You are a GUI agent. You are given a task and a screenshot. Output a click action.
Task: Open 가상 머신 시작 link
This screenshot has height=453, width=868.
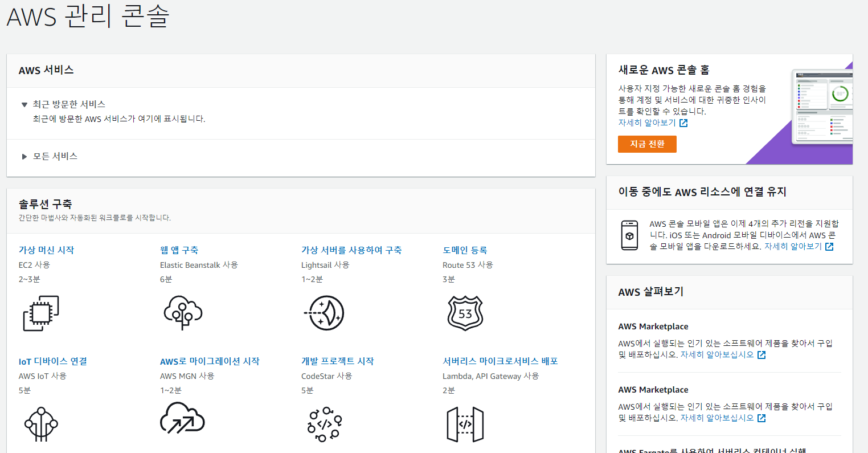coord(46,250)
